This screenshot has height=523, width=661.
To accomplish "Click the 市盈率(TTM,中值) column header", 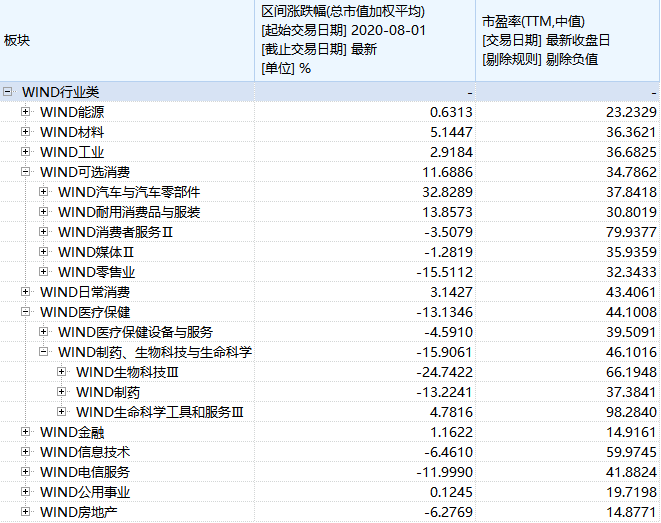I will [x=567, y=40].
